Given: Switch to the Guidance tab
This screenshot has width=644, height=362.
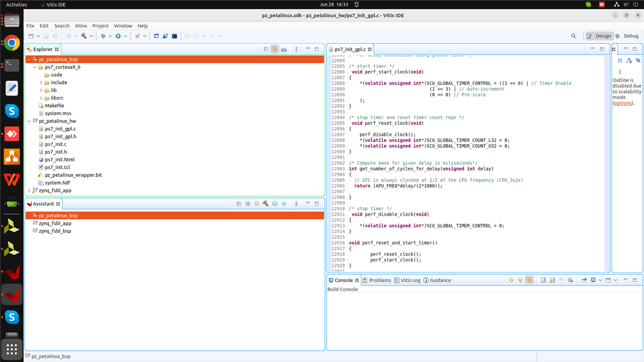Looking at the screenshot, I should [x=437, y=280].
